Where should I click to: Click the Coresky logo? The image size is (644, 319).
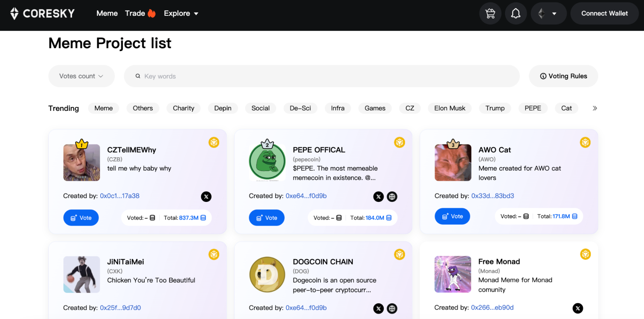pyautogui.click(x=43, y=13)
